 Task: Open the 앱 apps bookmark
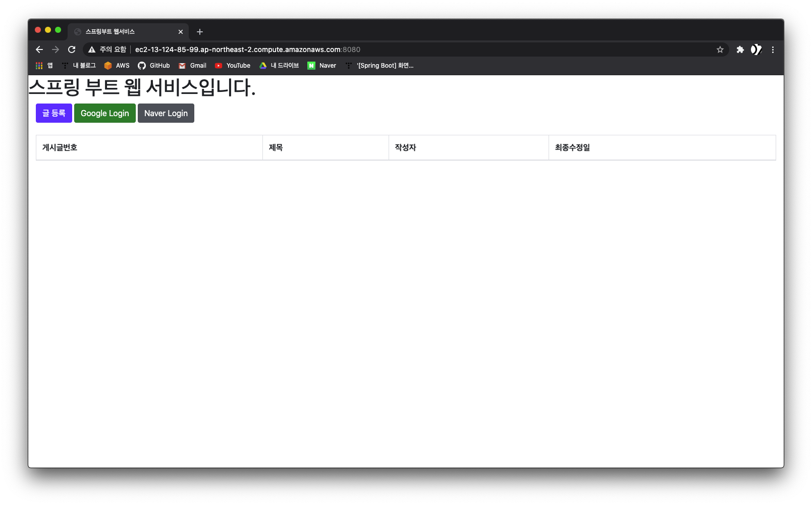click(44, 66)
